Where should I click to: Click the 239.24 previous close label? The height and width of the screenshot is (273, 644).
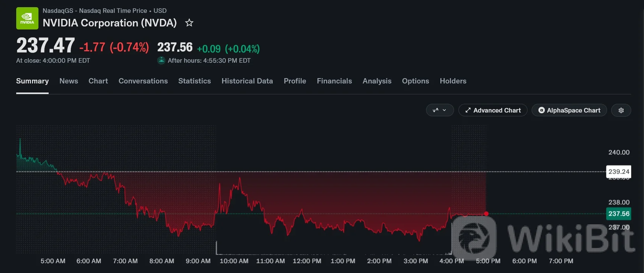coord(619,171)
